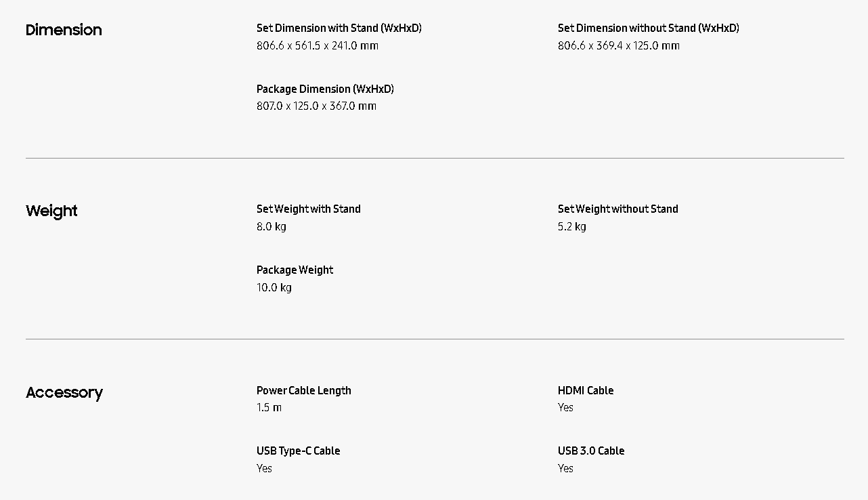The height and width of the screenshot is (500, 868).
Task: Select the 1.5 m cable length value
Action: click(x=269, y=407)
